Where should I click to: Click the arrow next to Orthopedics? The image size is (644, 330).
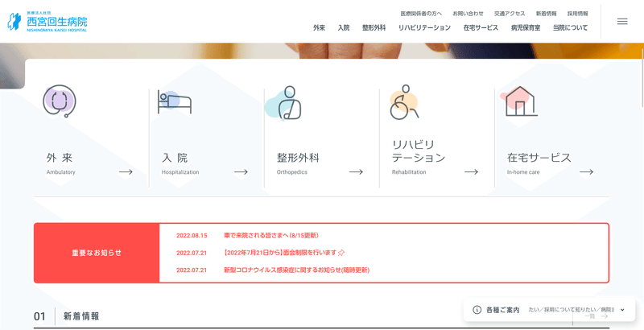click(356, 172)
